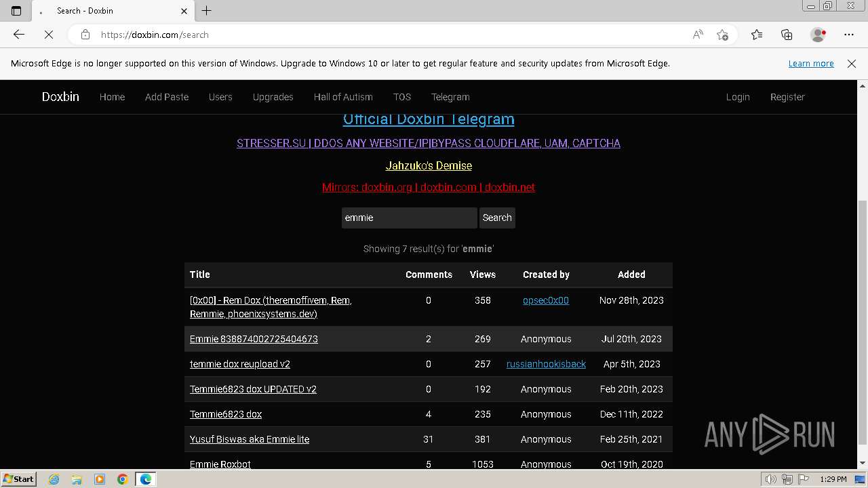
Task: Open the browser profile icon
Action: 818,35
